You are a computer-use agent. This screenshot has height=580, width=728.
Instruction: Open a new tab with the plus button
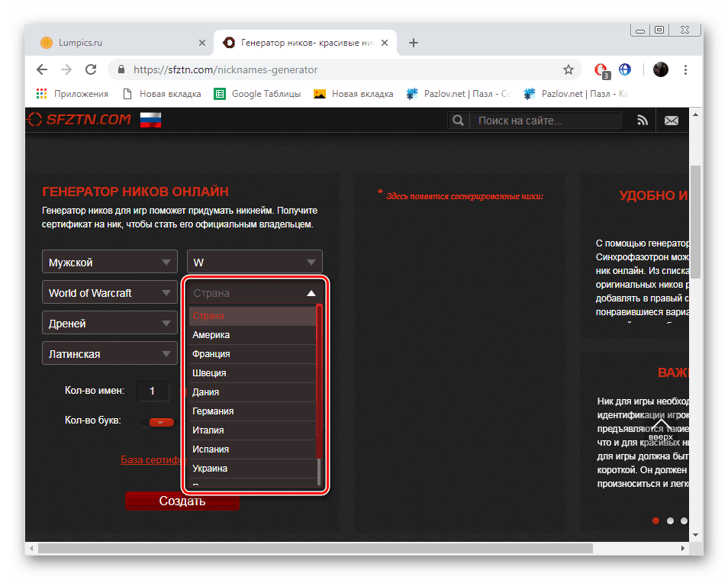[413, 43]
